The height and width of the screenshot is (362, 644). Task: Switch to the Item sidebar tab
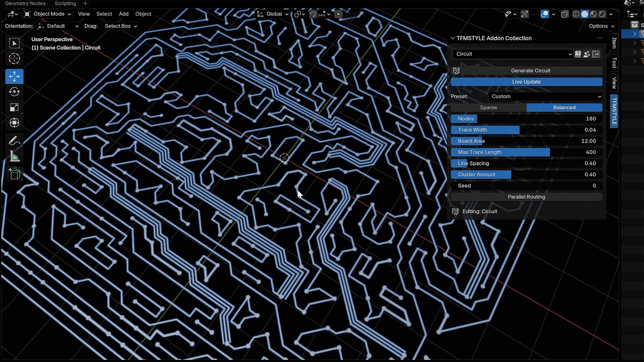[614, 43]
